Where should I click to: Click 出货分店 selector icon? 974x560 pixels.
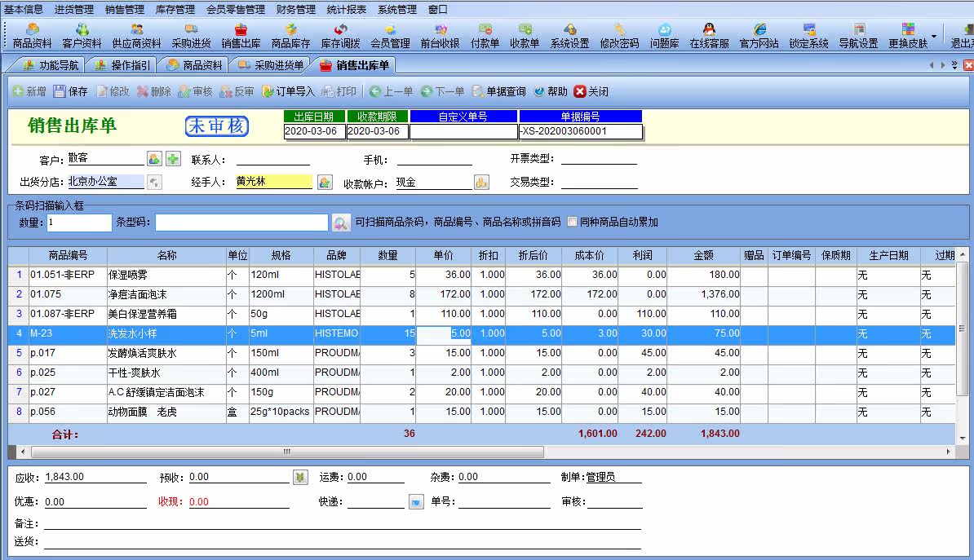click(x=154, y=182)
